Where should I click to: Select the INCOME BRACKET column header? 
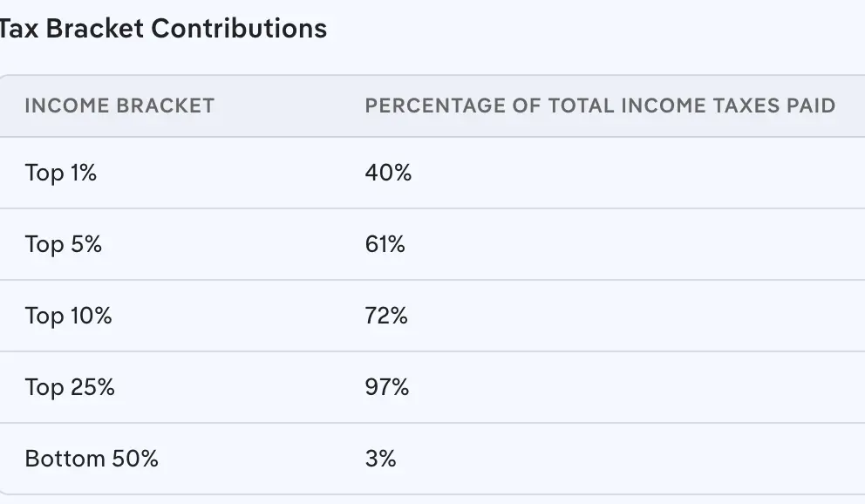click(119, 106)
